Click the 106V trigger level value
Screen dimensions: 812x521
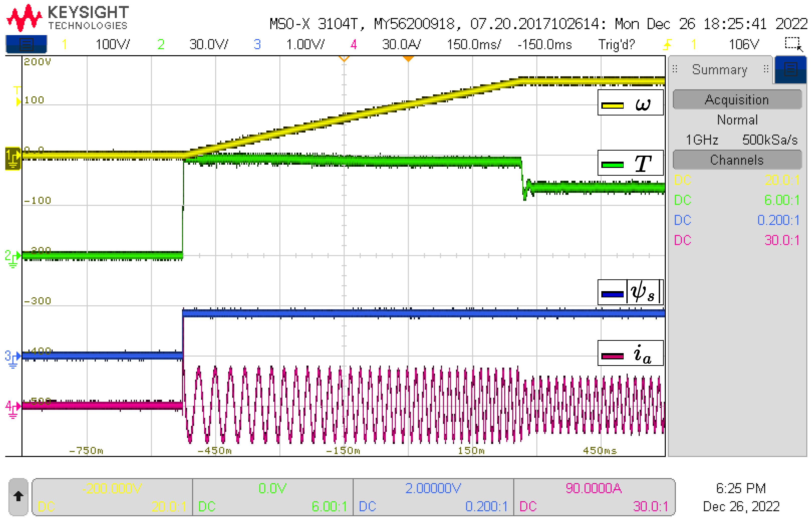(x=744, y=44)
